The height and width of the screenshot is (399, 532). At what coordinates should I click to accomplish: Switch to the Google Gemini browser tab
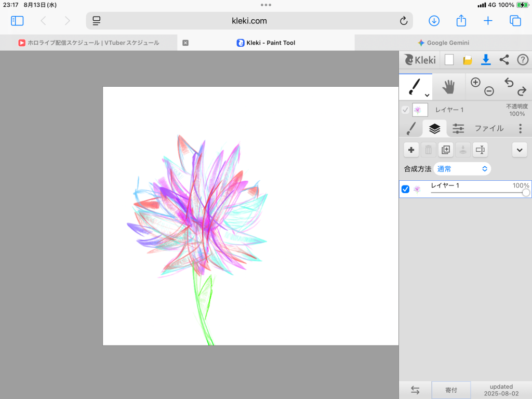click(x=443, y=43)
